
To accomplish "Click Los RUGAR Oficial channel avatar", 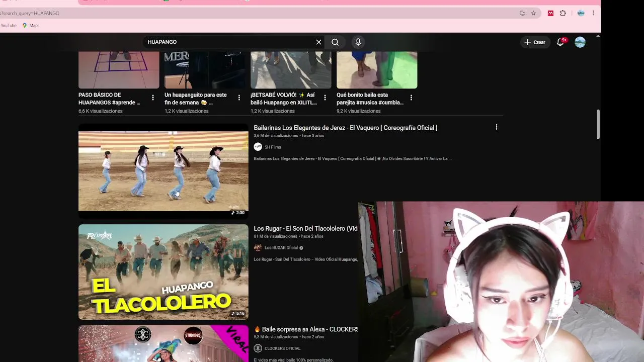I will coord(258,247).
